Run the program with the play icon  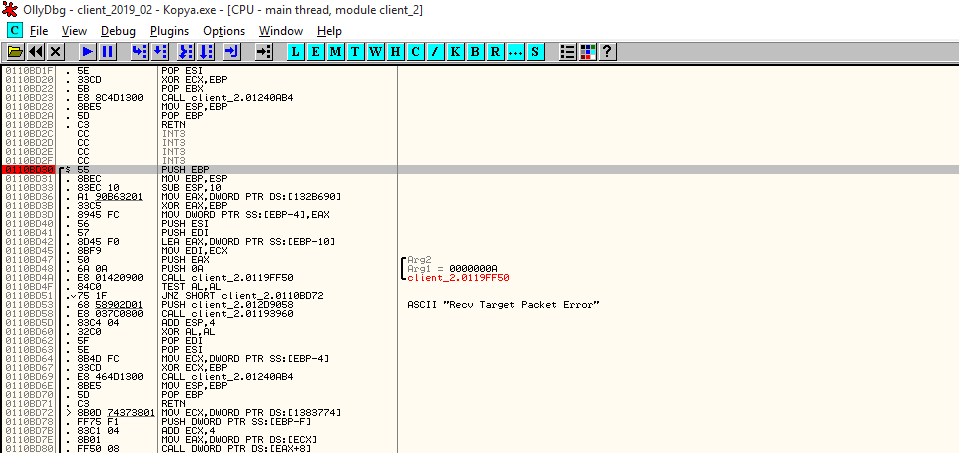coord(87,52)
